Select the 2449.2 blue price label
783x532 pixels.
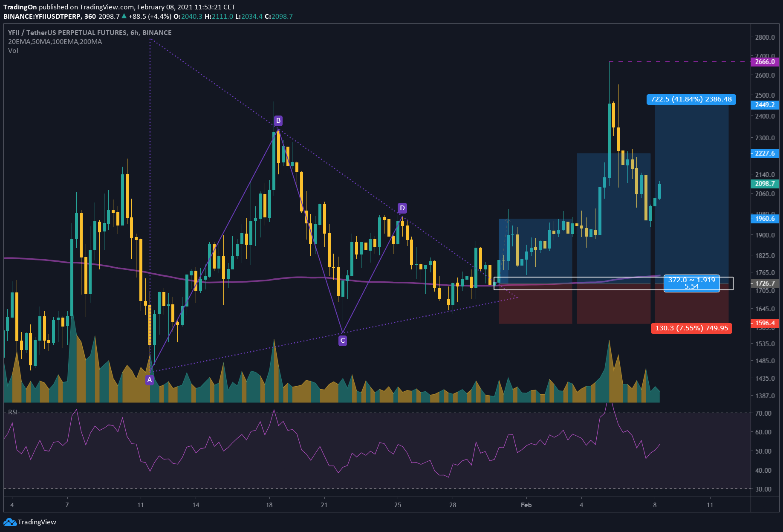(765, 105)
